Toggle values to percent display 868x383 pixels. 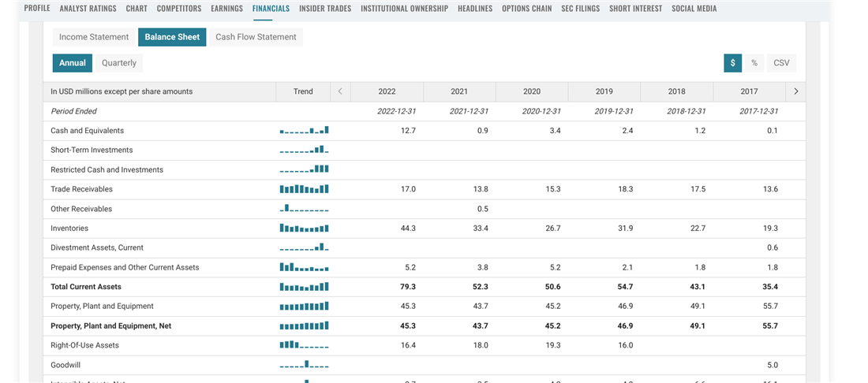point(754,63)
